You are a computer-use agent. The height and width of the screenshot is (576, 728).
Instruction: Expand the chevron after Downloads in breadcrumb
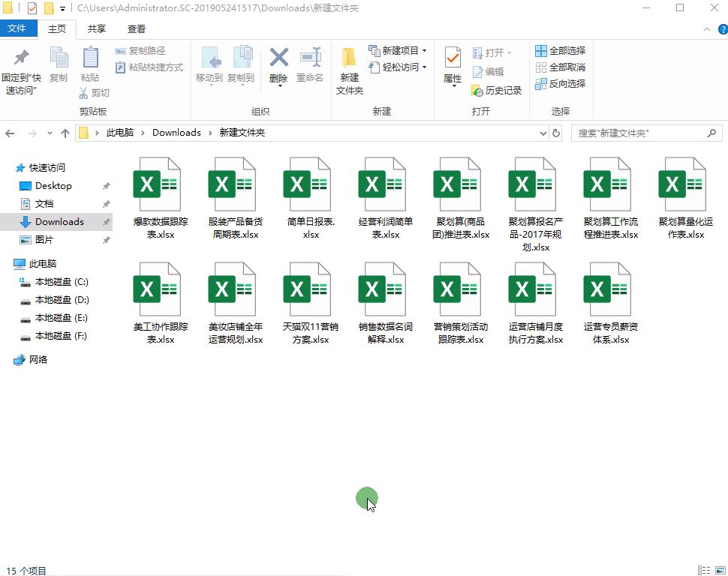210,133
